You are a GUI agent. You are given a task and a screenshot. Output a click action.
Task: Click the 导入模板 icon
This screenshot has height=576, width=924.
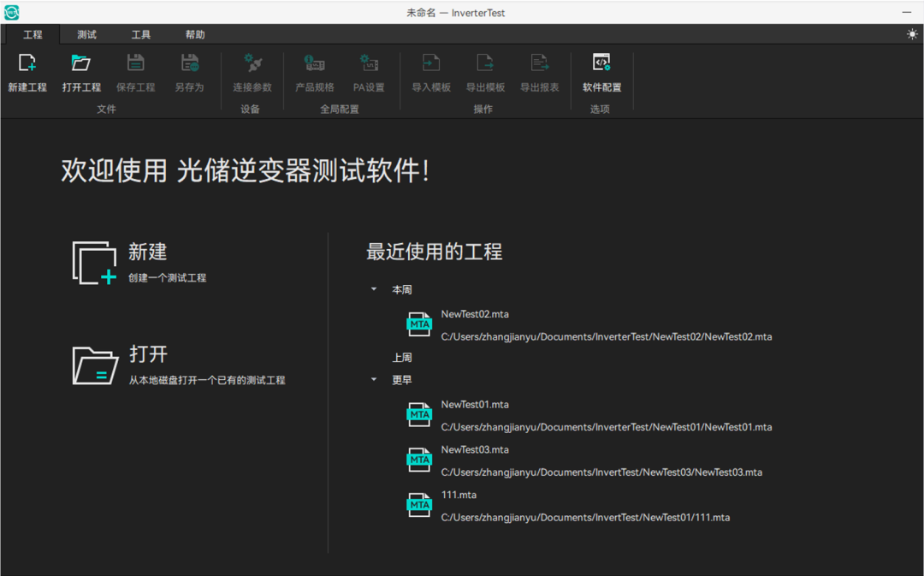coord(431,63)
